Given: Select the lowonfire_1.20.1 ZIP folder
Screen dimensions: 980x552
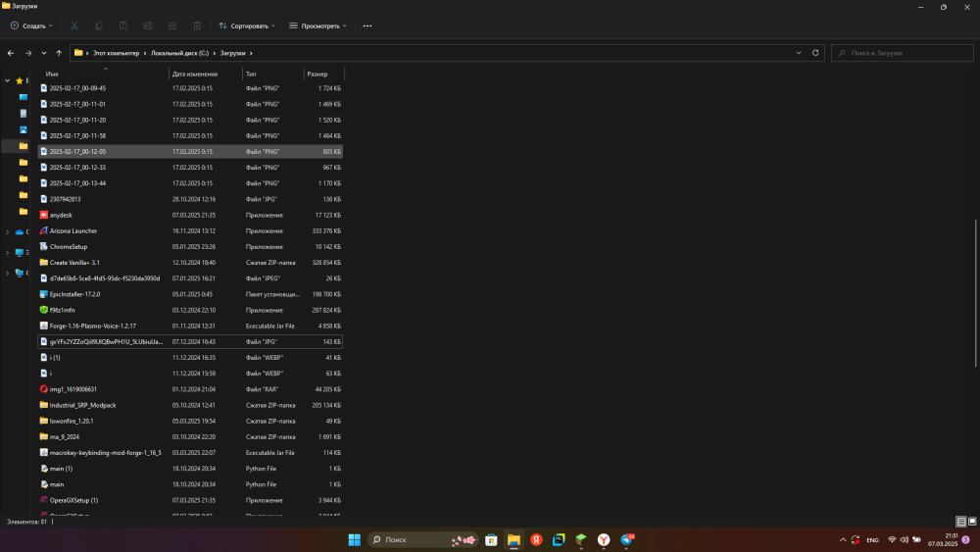Looking at the screenshot, I should pos(190,422).
